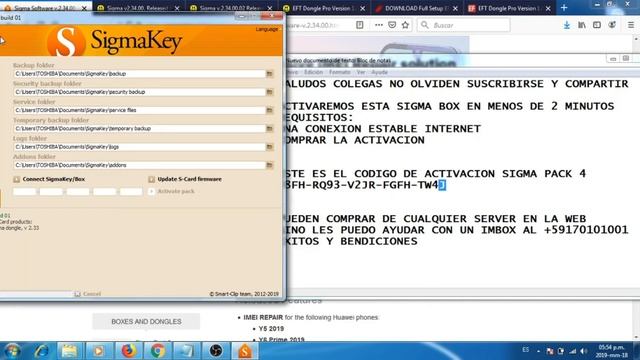
Task: Click the network icon in system tray
Action: point(573,351)
